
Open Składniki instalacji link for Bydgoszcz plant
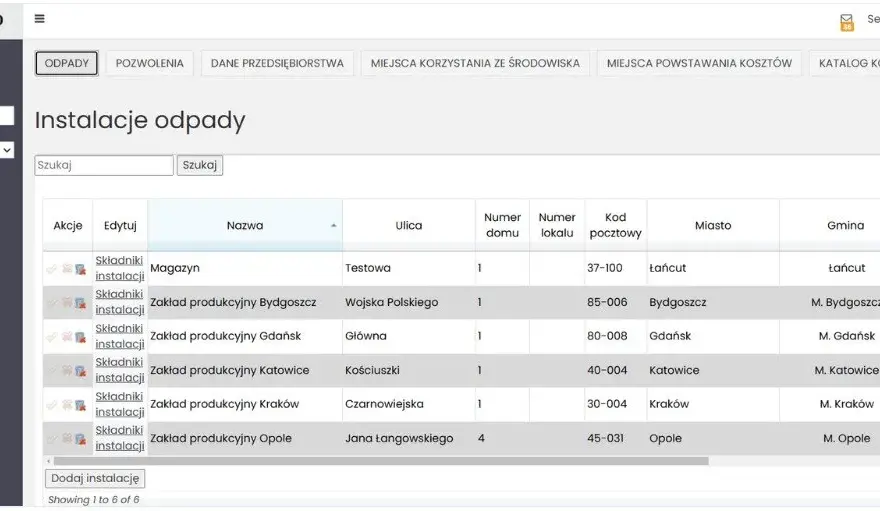coord(120,302)
